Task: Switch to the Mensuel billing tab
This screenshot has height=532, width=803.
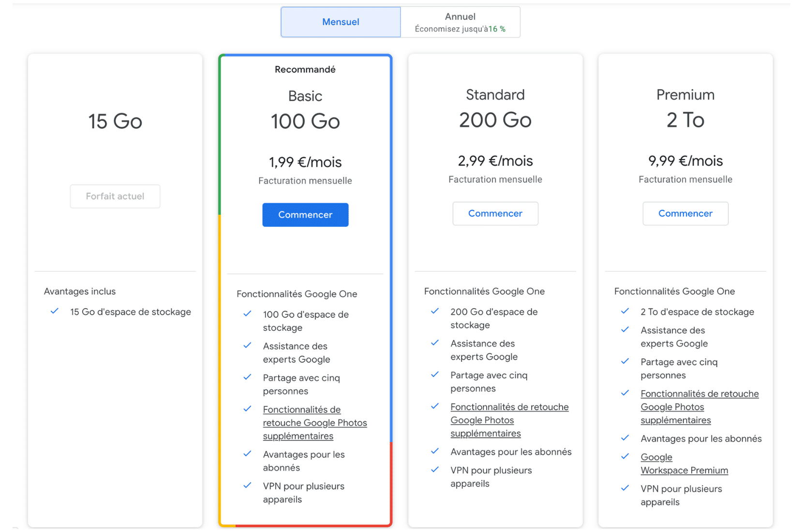Action: point(341,22)
